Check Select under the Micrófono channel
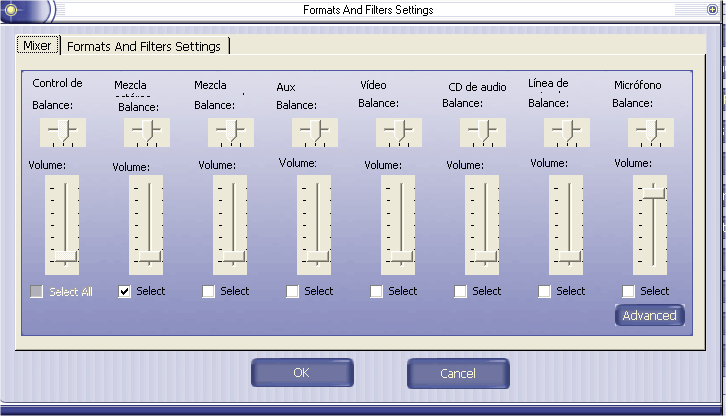The image size is (726, 416). (628, 291)
